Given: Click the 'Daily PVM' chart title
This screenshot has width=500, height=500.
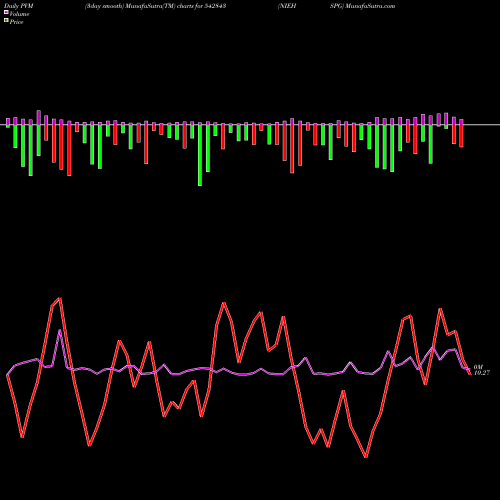Looking at the screenshot, I should [x=19, y=6].
